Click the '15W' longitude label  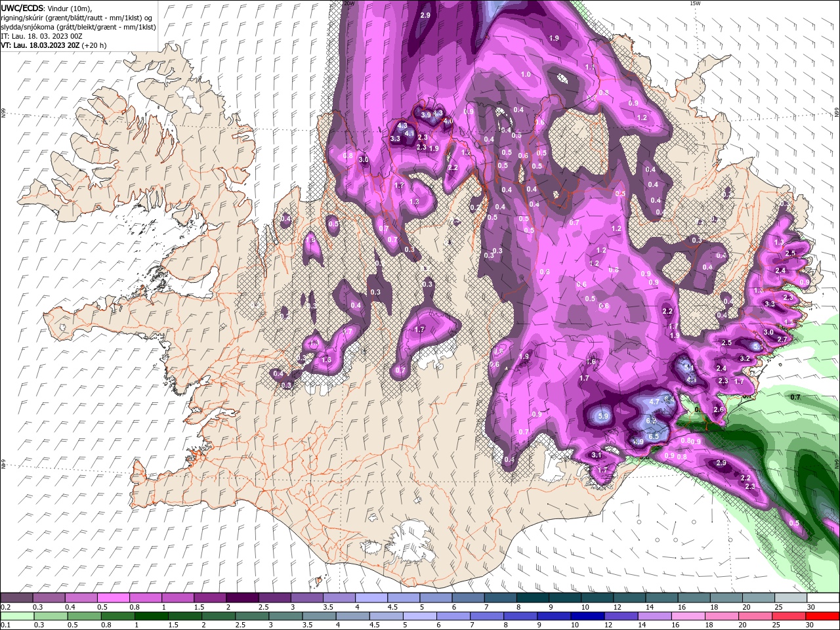[x=695, y=3]
